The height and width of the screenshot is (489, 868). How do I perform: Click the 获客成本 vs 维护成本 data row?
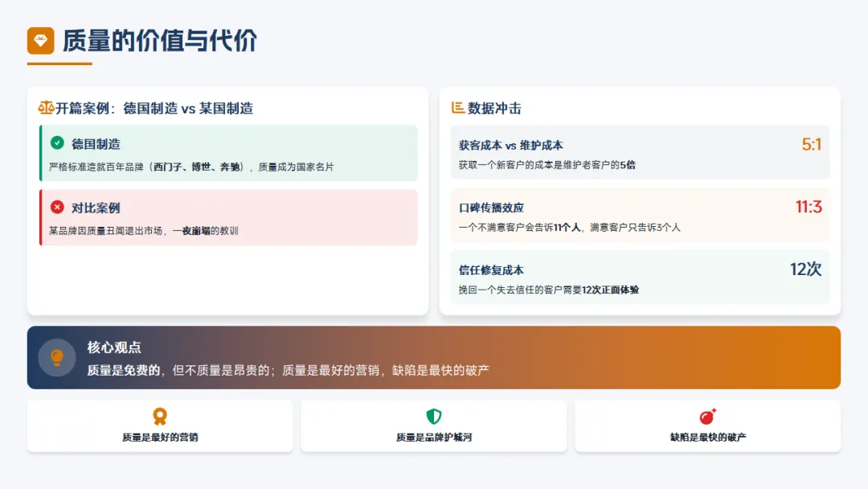point(640,153)
